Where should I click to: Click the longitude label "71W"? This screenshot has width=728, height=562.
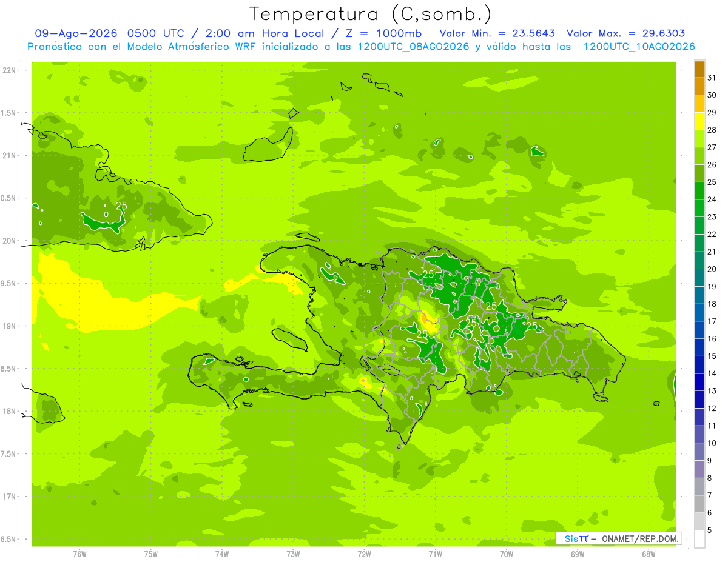pyautogui.click(x=435, y=554)
